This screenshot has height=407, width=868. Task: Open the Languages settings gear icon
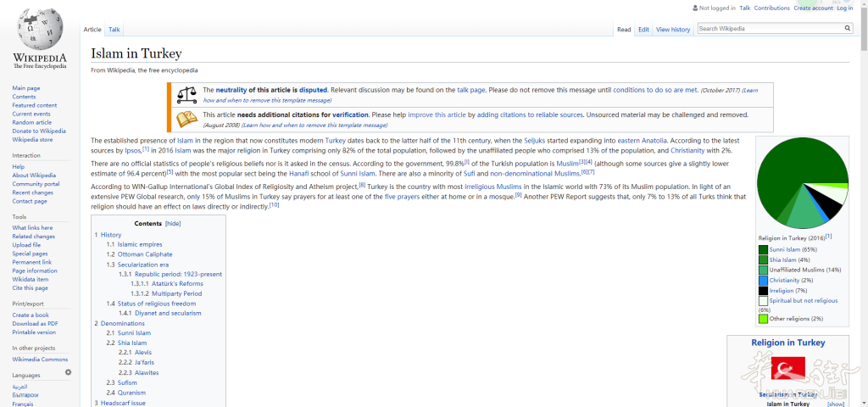tap(69, 372)
